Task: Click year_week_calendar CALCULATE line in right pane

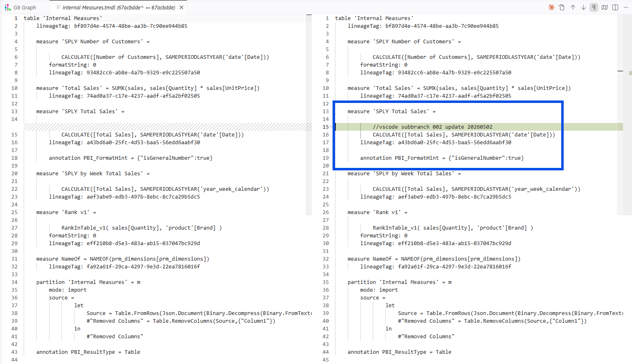Action: pyautogui.click(x=477, y=189)
